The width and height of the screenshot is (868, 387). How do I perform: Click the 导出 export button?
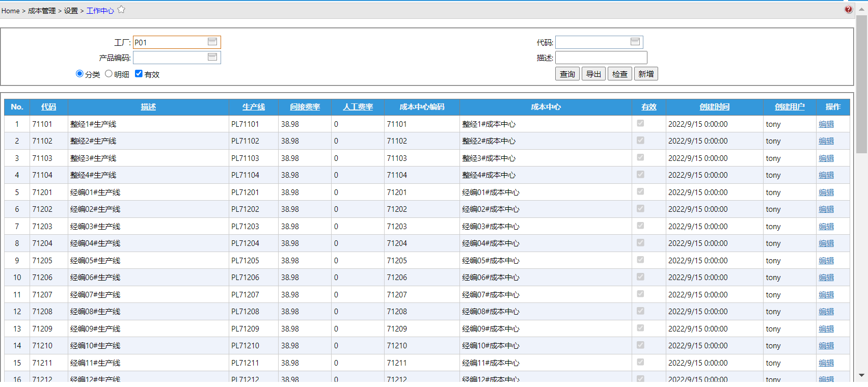[593, 74]
